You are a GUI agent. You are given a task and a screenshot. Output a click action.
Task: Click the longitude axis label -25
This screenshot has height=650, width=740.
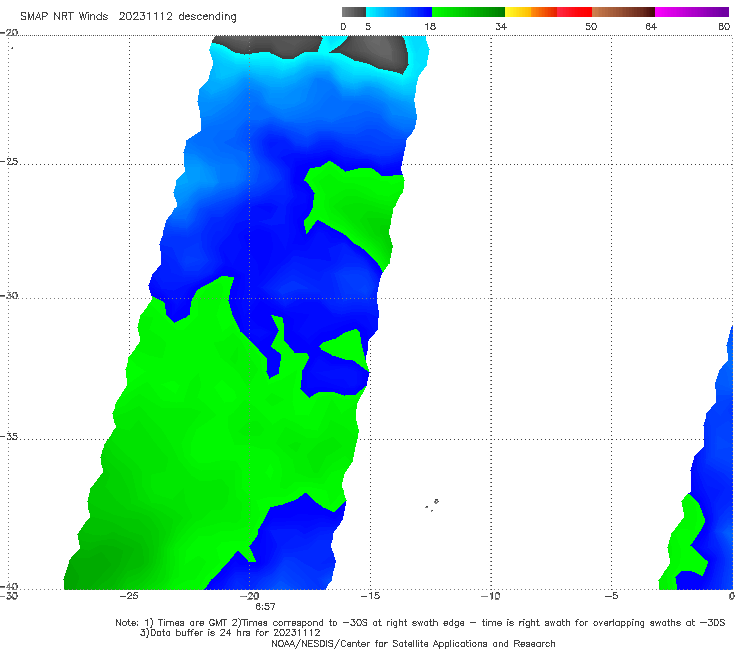(129, 596)
